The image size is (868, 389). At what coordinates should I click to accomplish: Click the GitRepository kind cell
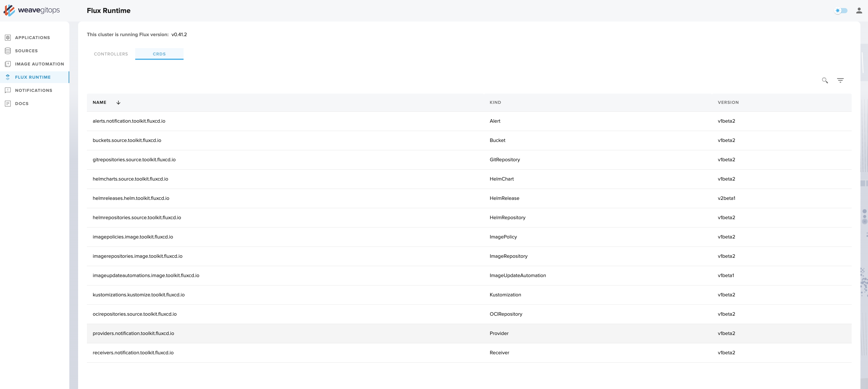(x=505, y=160)
